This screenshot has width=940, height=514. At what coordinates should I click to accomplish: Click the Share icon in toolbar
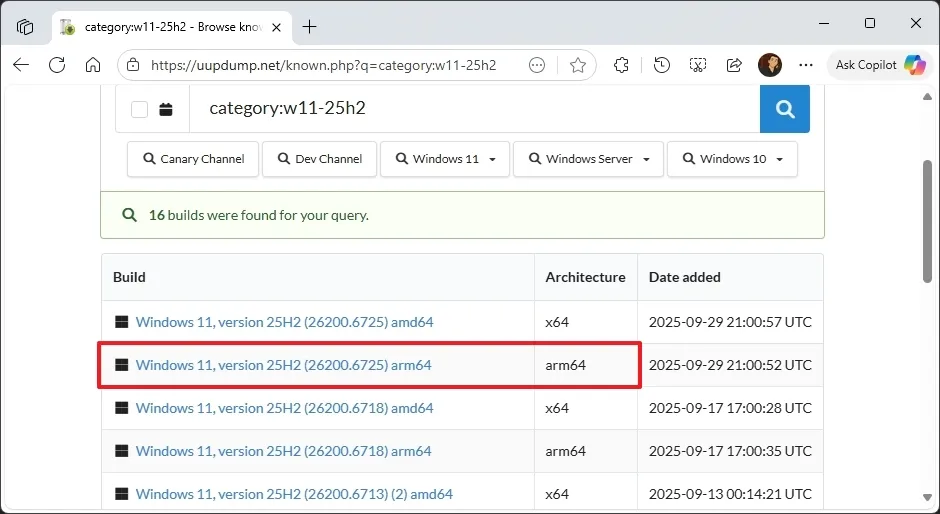[734, 65]
